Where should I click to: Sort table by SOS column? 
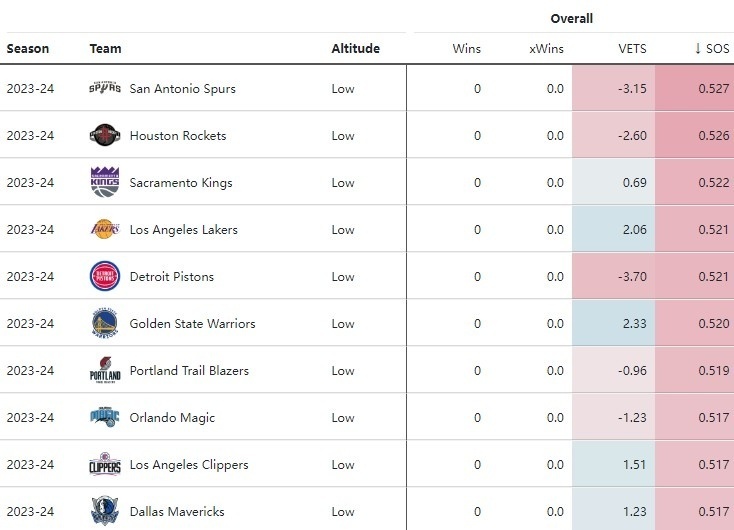pyautogui.click(x=712, y=49)
